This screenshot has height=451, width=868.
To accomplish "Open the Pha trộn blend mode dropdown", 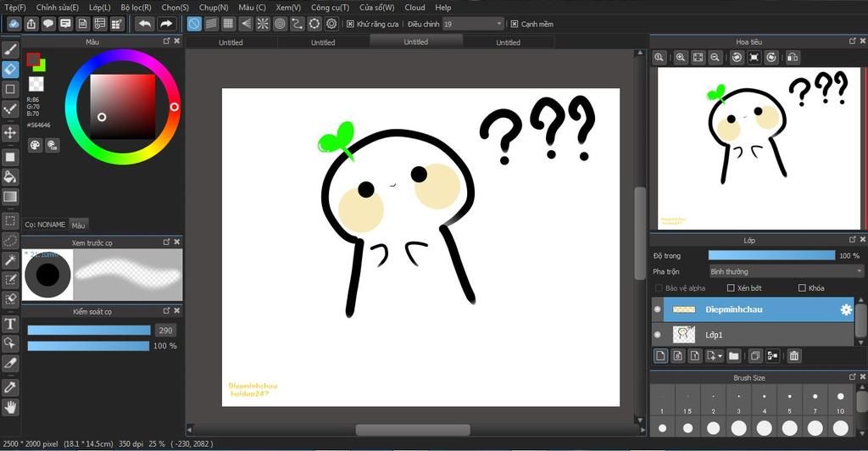I will (x=787, y=272).
